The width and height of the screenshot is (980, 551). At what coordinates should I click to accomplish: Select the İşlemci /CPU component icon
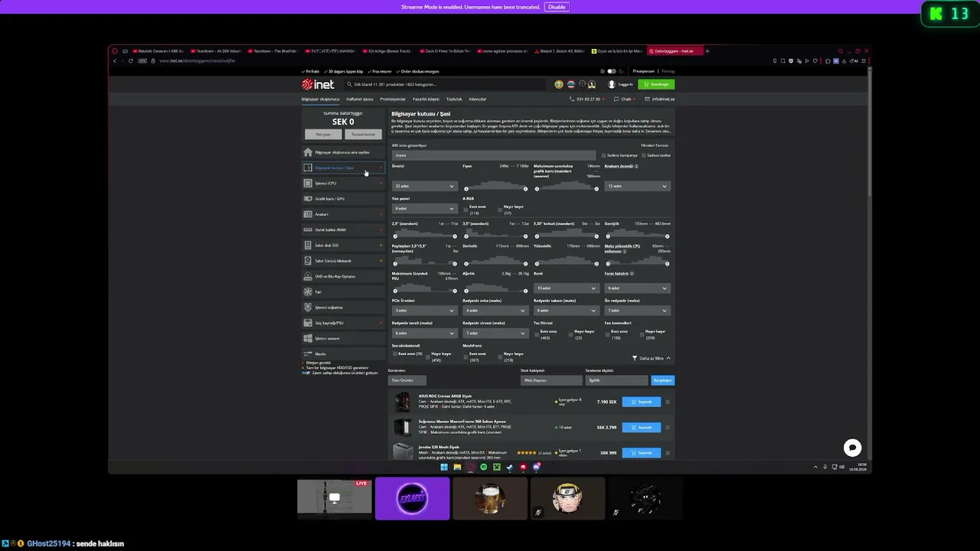pos(308,184)
